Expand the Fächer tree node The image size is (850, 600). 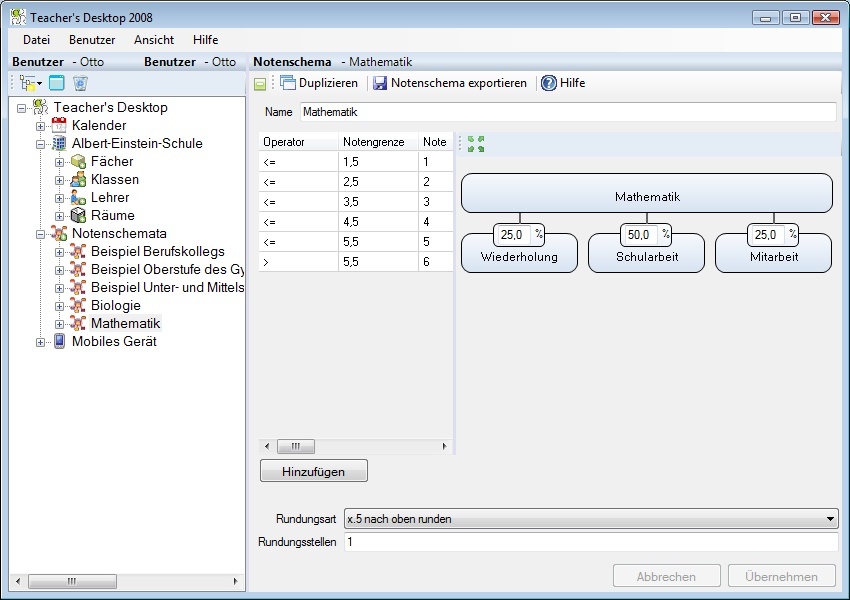click(x=59, y=162)
